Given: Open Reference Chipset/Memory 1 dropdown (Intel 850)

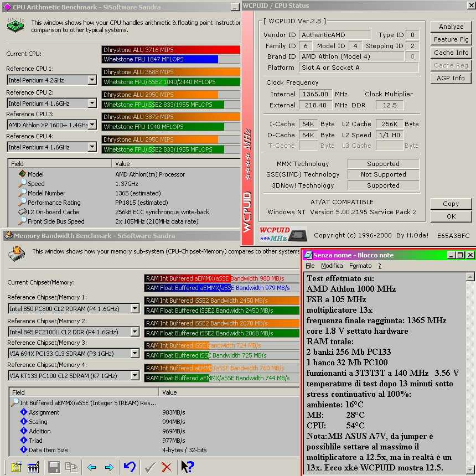Looking at the screenshot, I should (x=135, y=308).
